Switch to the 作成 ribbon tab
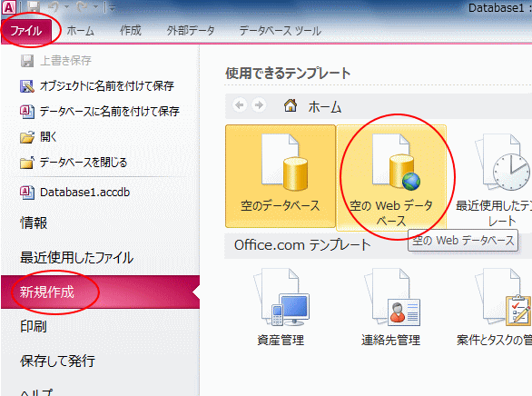This screenshot has width=532, height=396. pos(131,31)
